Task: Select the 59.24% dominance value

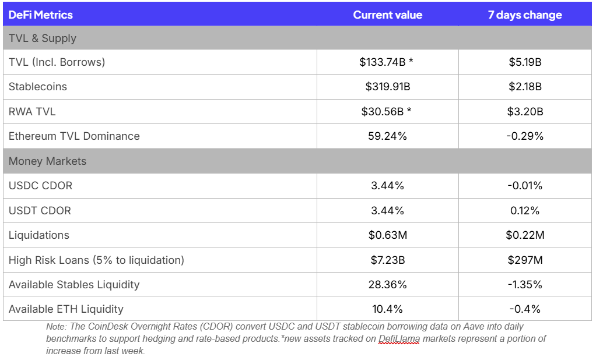Action: point(388,136)
